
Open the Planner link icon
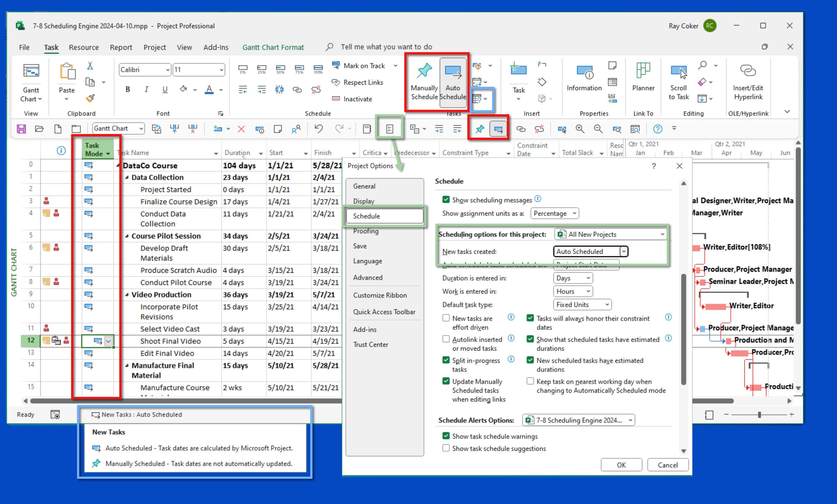[x=643, y=70]
